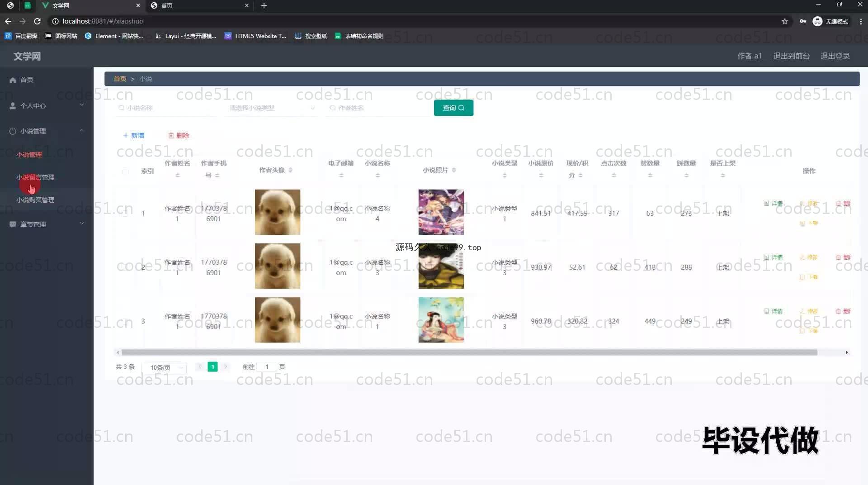Delete the row 2 novel
The height and width of the screenshot is (485, 868).
(844, 257)
